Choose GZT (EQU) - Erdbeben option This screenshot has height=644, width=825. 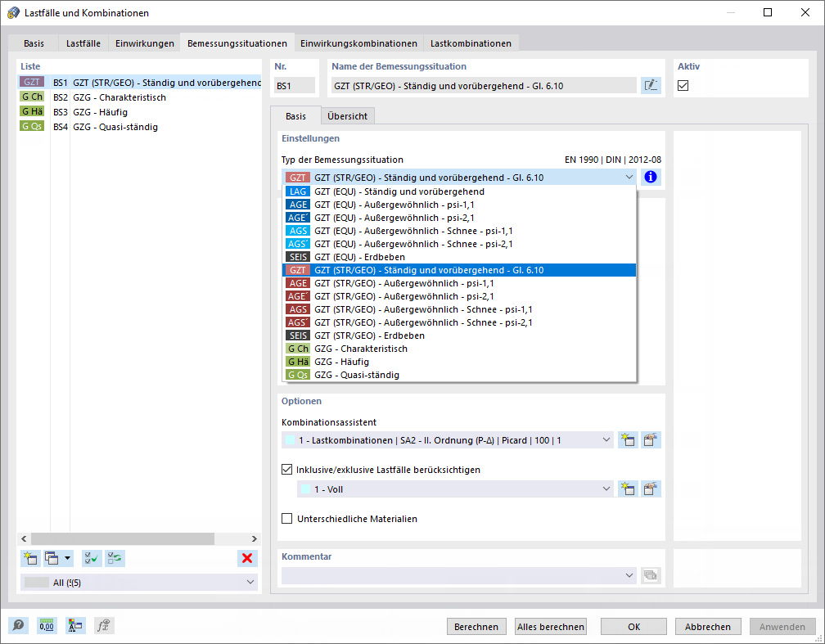pyautogui.click(x=459, y=257)
